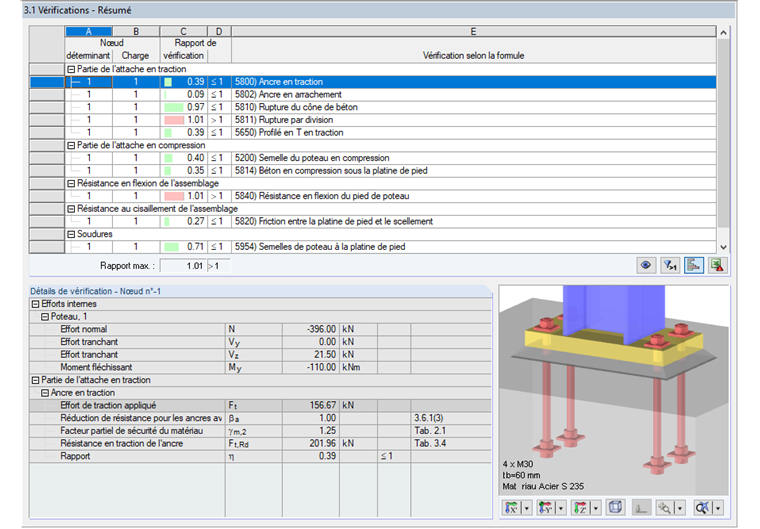Click the eye view-mode icon
Viewport: 760px width, 529px height.
[646, 265]
